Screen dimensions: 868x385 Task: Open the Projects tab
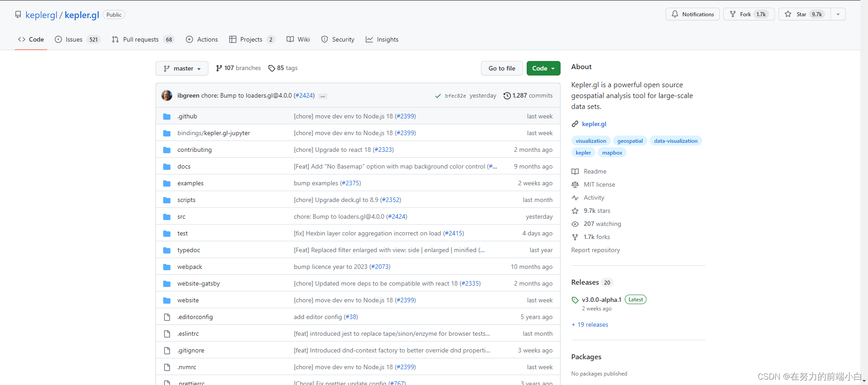point(252,39)
